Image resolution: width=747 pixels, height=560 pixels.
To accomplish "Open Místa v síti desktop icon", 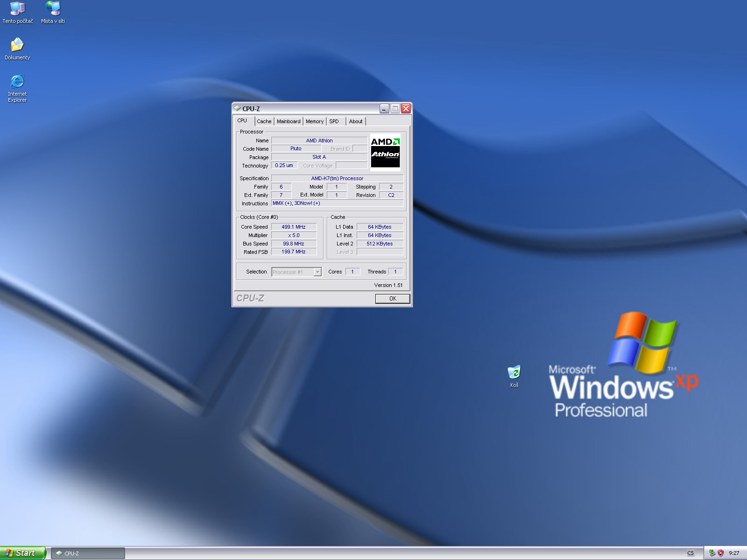I will click(53, 9).
